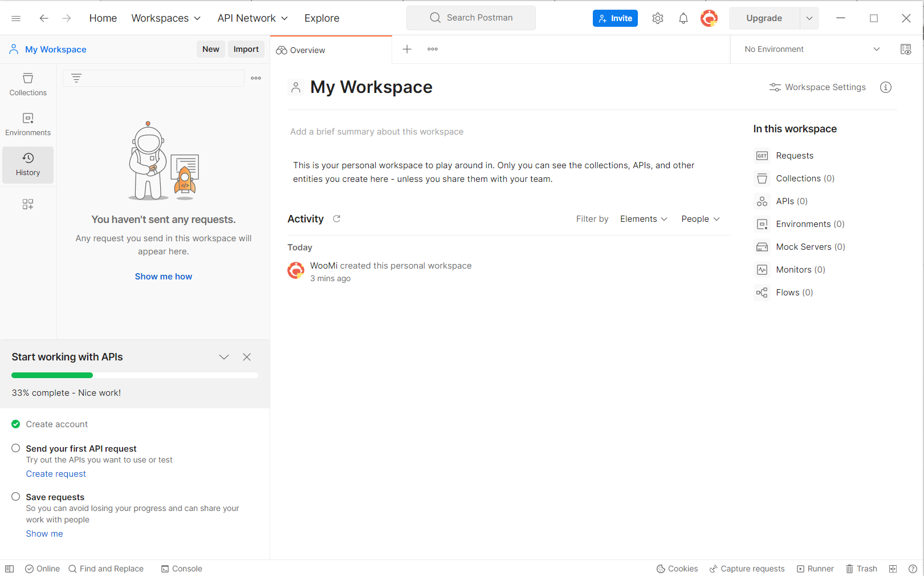Viewport: 924px width, 576px height.
Task: Click the history filter icon
Action: pyautogui.click(x=76, y=78)
